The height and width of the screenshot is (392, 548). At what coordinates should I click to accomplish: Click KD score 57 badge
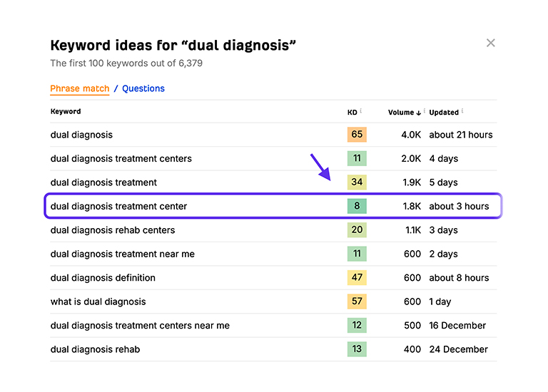click(357, 301)
